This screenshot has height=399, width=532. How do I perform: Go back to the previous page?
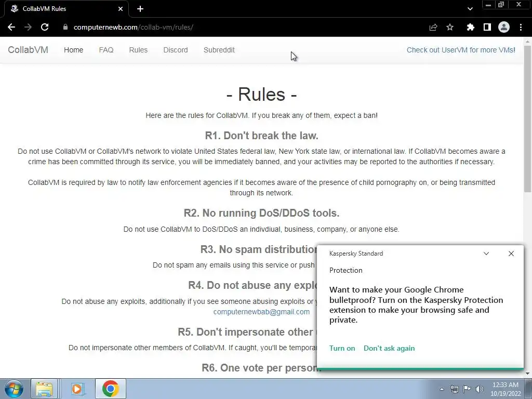pyautogui.click(x=11, y=27)
